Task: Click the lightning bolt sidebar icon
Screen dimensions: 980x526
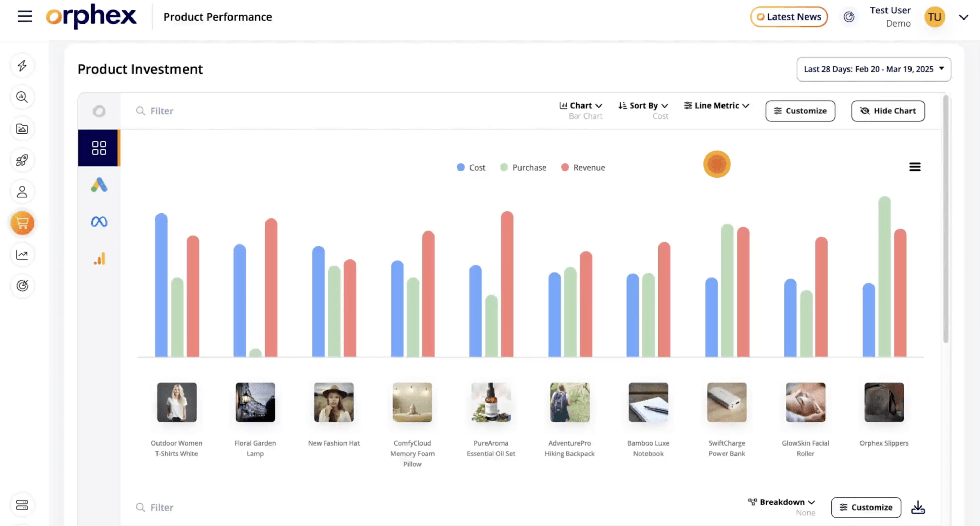Action: (x=23, y=66)
